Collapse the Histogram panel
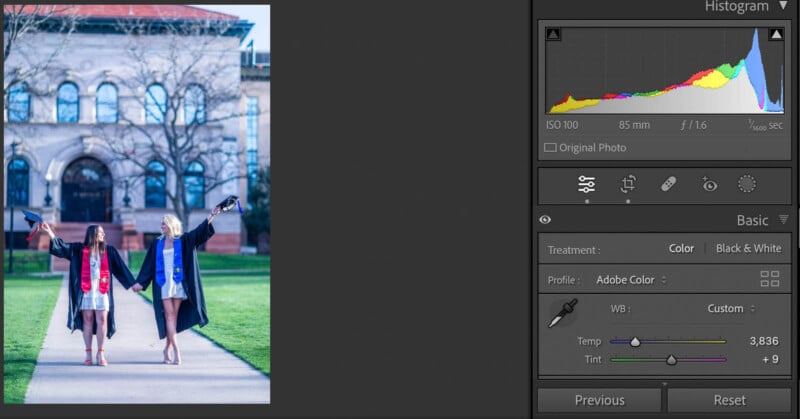The image size is (800, 419). click(x=783, y=6)
